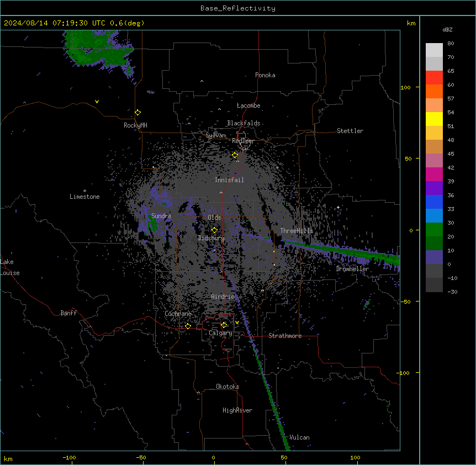Click the Banff town label
This screenshot has width=476, height=465.
[68, 313]
